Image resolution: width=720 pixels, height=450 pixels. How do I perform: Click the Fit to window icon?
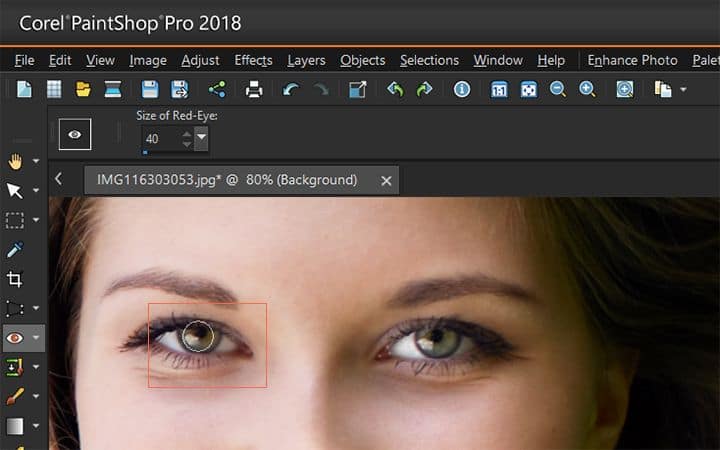click(529, 89)
